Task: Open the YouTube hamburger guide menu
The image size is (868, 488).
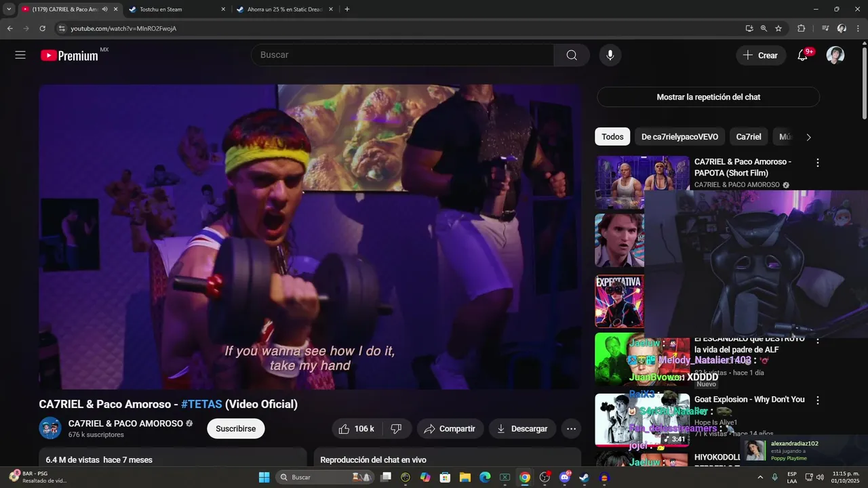Action: pyautogui.click(x=20, y=55)
